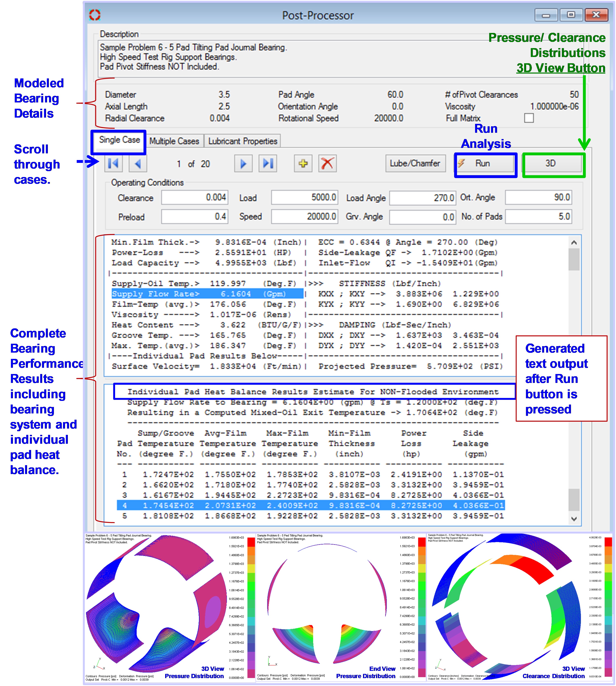
Task: Edit the Ort. Angle field
Action: tap(538, 197)
